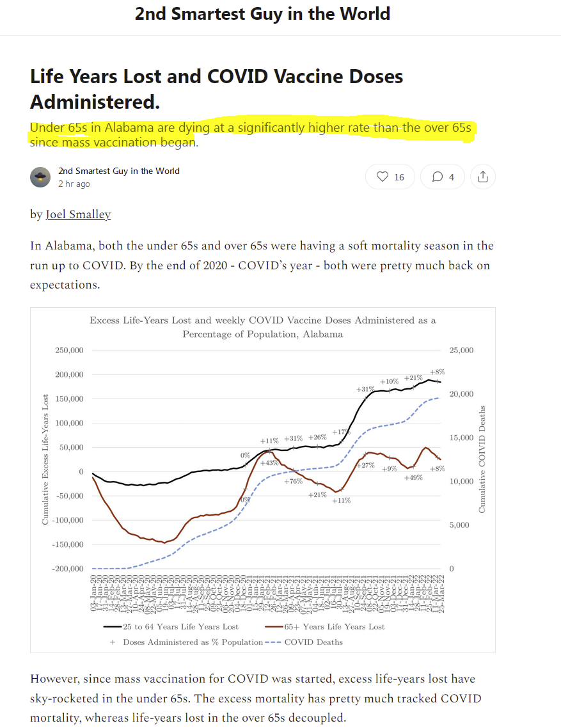Click the author avatar image
Screen dimensions: 561x728
[x=40, y=177]
